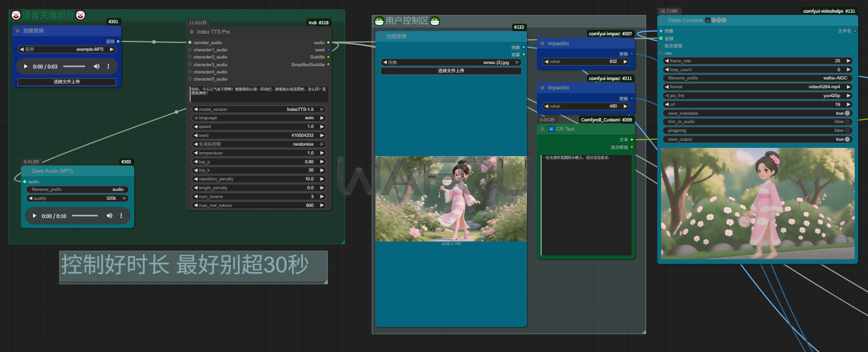Select previous audio file before example.MP3
Screen dimensions: 868x352
point(22,50)
